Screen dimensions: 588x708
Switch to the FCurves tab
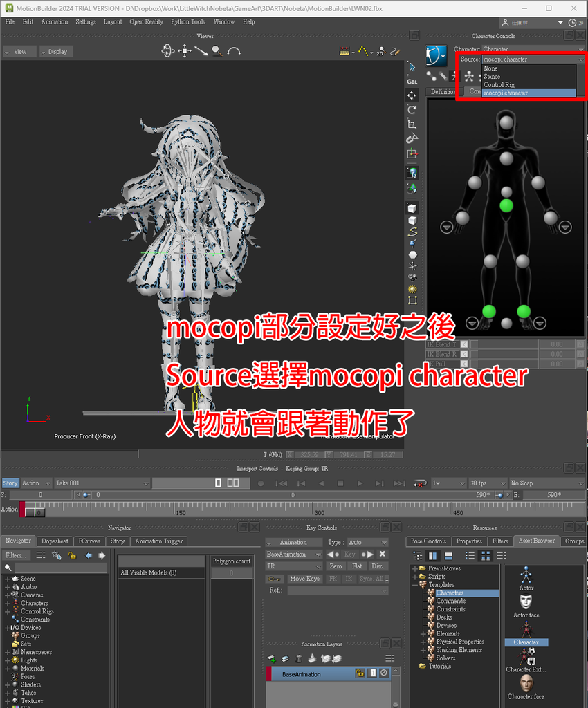(x=89, y=541)
